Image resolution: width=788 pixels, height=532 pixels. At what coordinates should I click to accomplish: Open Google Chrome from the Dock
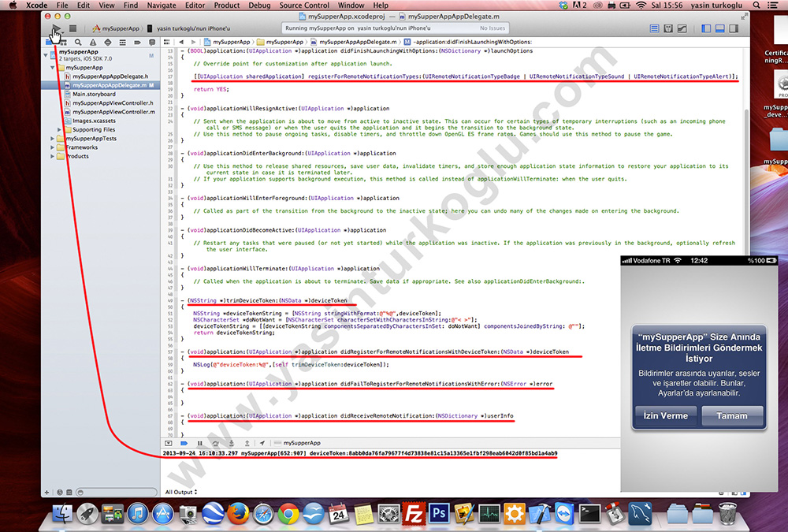coord(288,514)
